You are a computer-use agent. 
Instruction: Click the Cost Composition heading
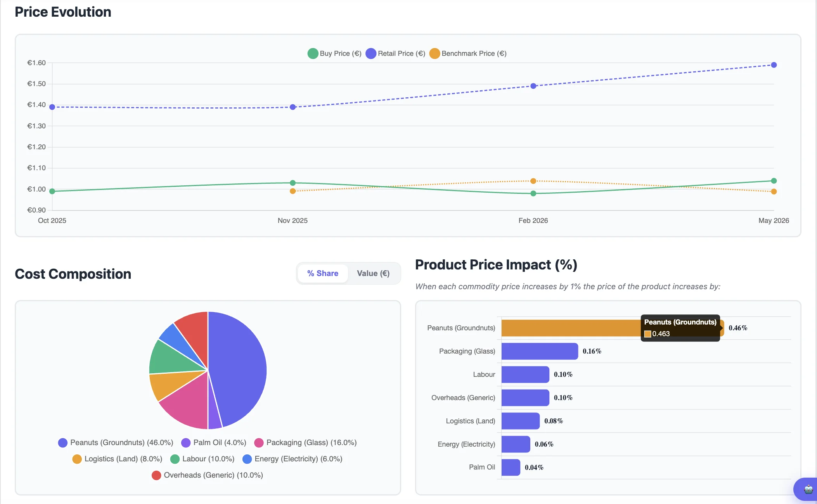pos(73,274)
